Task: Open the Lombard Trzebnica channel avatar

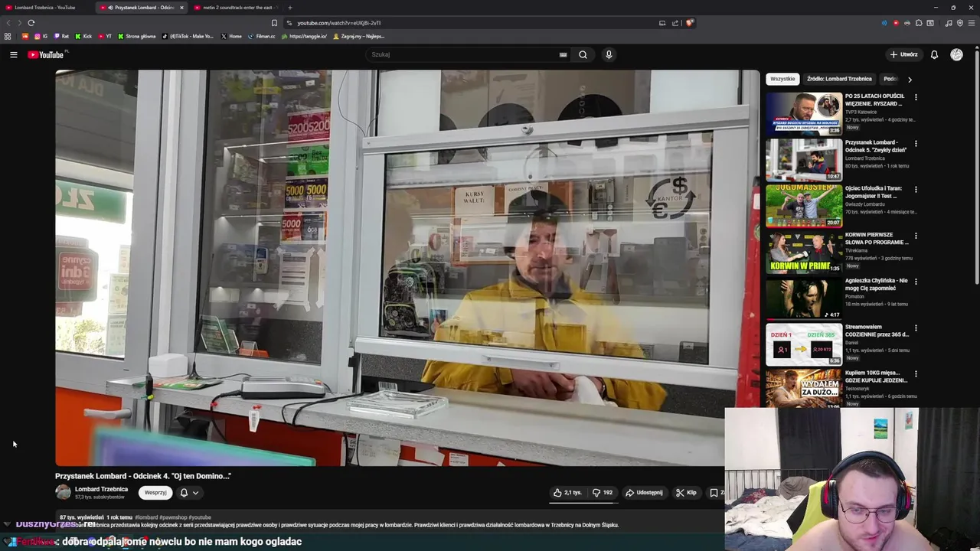Action: (63, 492)
